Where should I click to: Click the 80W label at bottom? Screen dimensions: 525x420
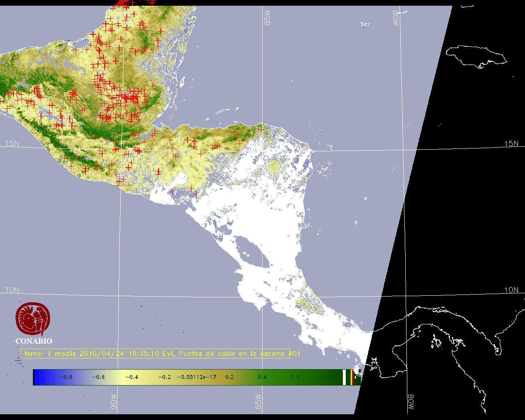(411, 404)
